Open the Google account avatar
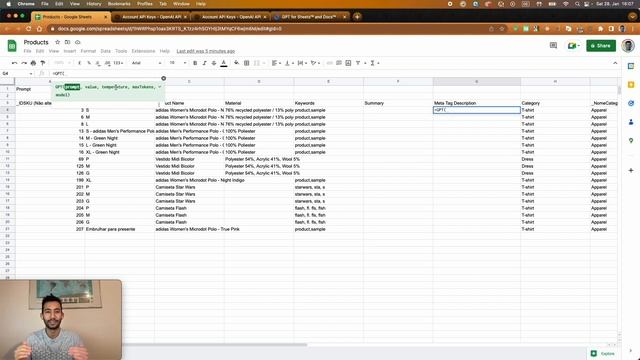Viewport: 640px width, 360px height. coord(628,46)
